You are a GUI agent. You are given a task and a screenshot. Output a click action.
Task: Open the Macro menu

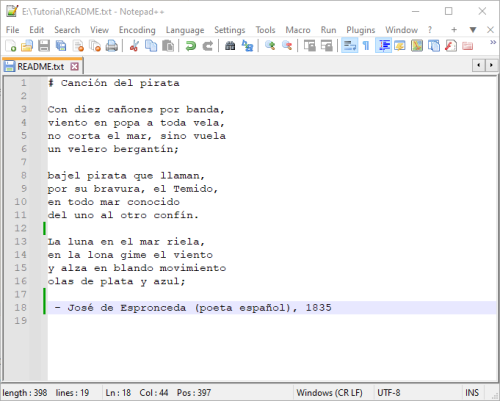coord(298,30)
